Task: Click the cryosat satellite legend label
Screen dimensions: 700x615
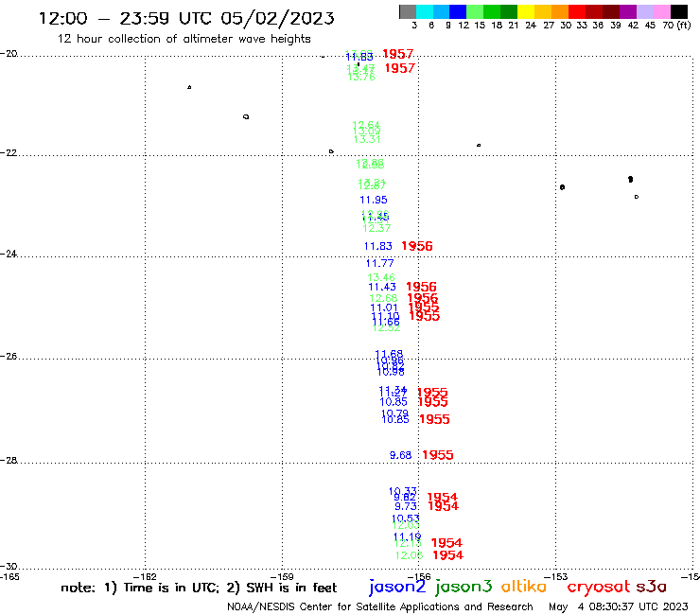Action: click(599, 587)
